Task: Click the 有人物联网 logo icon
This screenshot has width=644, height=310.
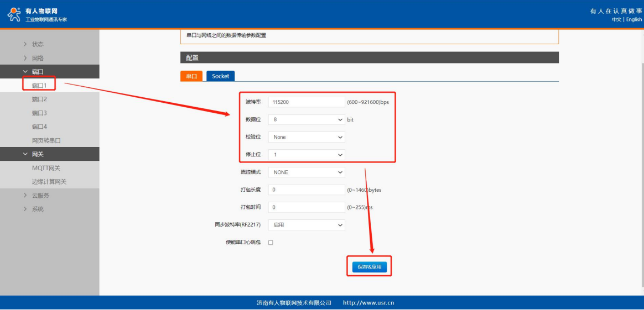Action: (14, 15)
